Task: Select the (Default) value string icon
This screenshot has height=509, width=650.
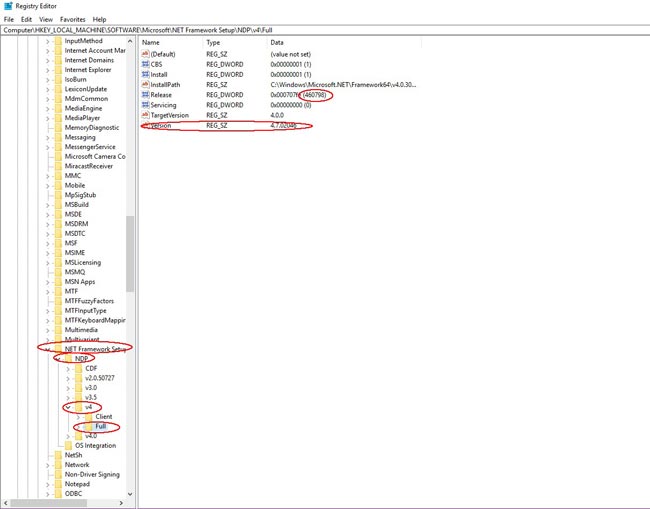Action: (x=145, y=54)
